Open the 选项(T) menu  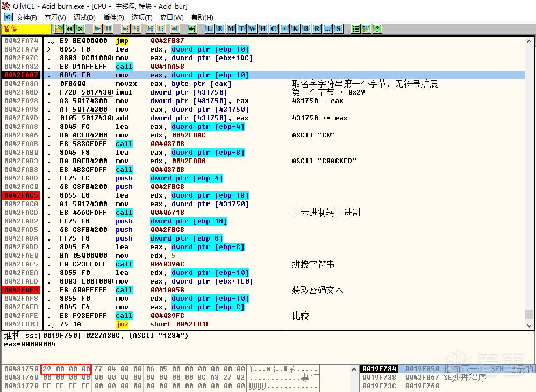point(142,17)
